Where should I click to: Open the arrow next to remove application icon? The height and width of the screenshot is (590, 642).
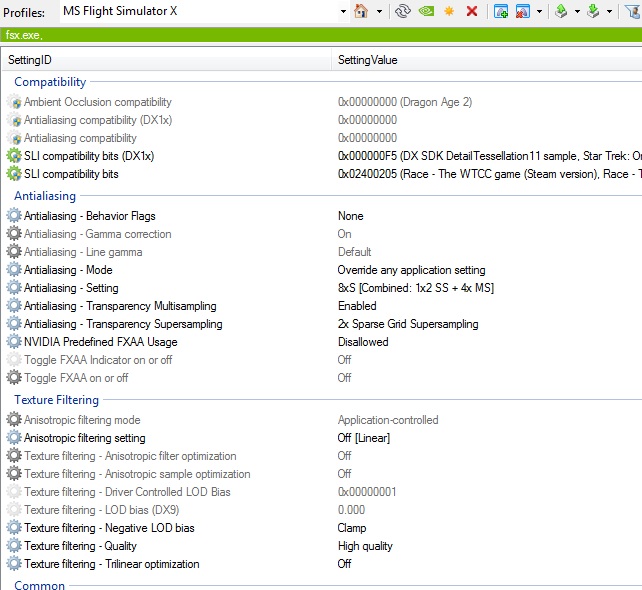(x=539, y=11)
